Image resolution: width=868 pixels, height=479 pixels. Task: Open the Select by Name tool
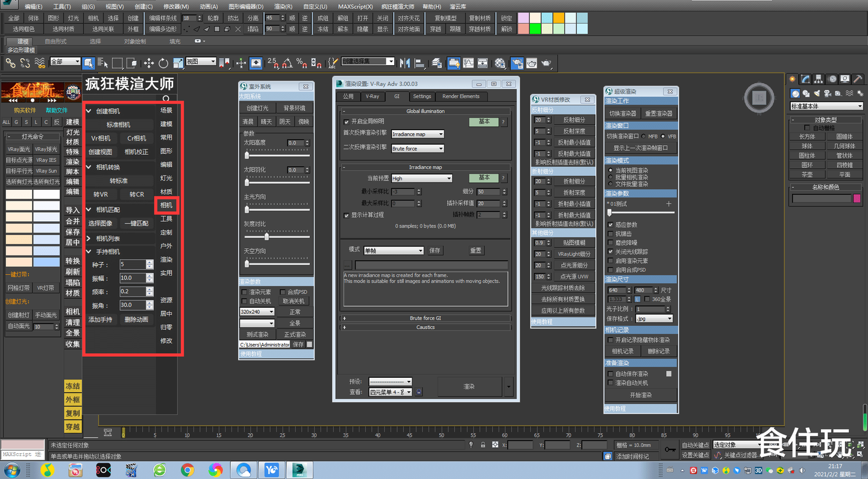tap(102, 63)
